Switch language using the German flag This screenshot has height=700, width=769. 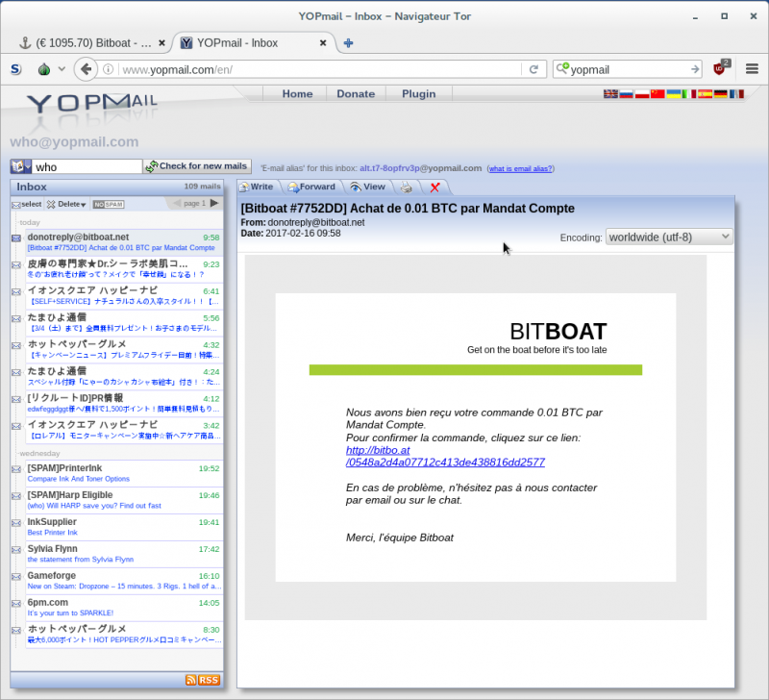click(720, 93)
